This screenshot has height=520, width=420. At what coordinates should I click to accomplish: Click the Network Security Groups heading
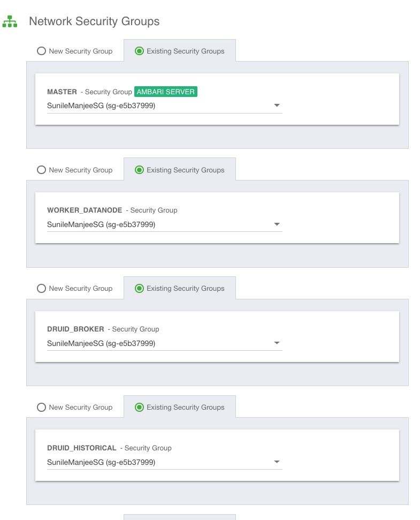[x=94, y=21]
